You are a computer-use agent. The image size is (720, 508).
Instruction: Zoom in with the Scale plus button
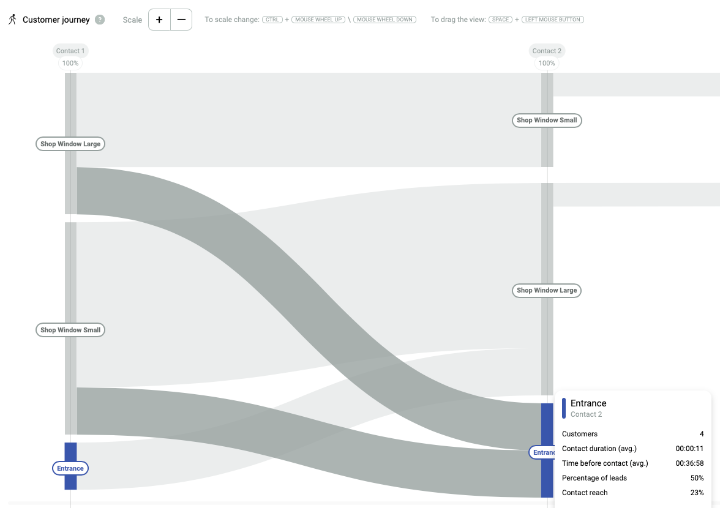[x=159, y=20]
